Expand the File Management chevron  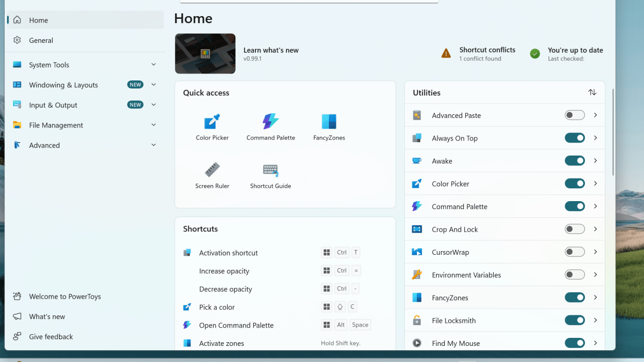(153, 125)
